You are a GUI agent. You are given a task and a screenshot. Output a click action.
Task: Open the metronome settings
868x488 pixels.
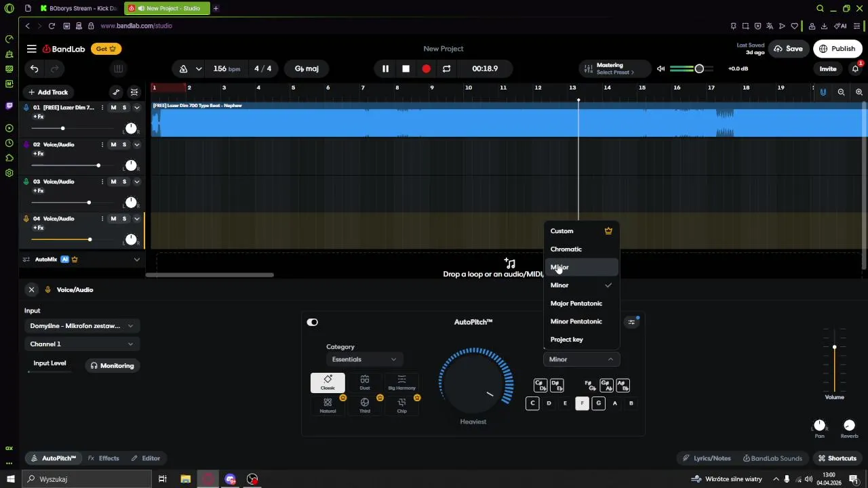click(183, 68)
